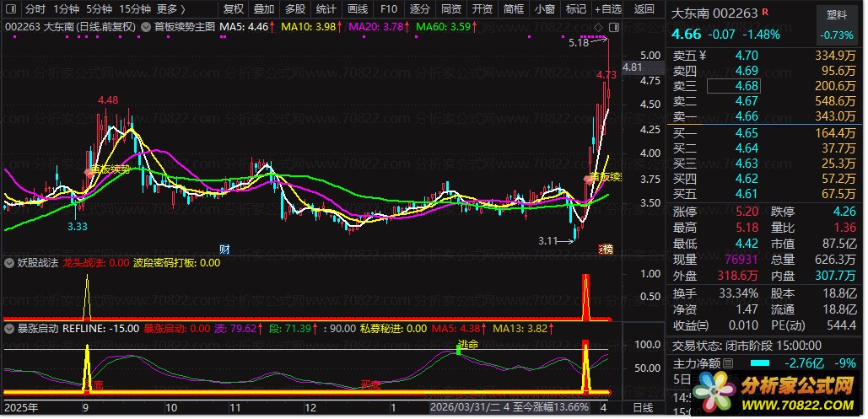868x419 pixels.
Task: Click the 榜 ranking marker on chart
Action: tap(607, 250)
